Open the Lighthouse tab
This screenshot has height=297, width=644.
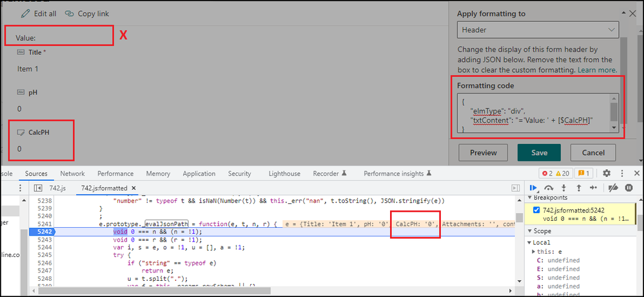point(284,174)
